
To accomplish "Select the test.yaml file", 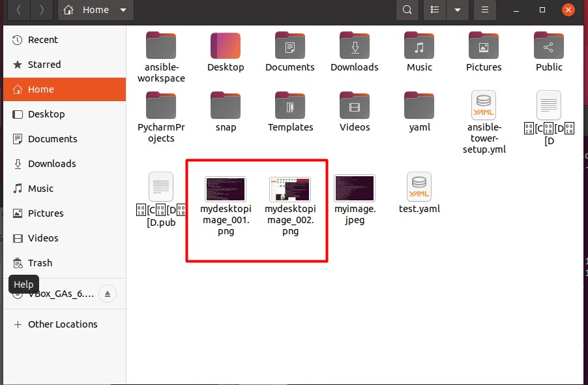I will click(x=419, y=187).
